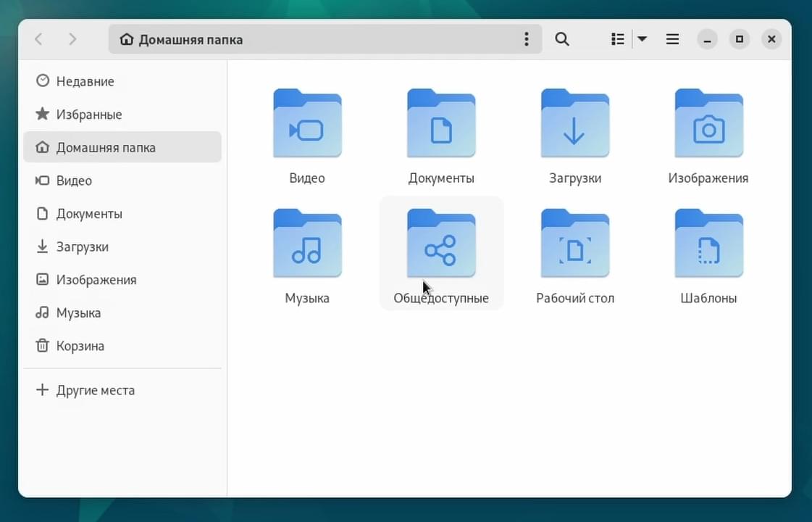Viewport: 812px width, 522px height.
Task: Select the Общедоступные folder icon
Action: (x=441, y=243)
